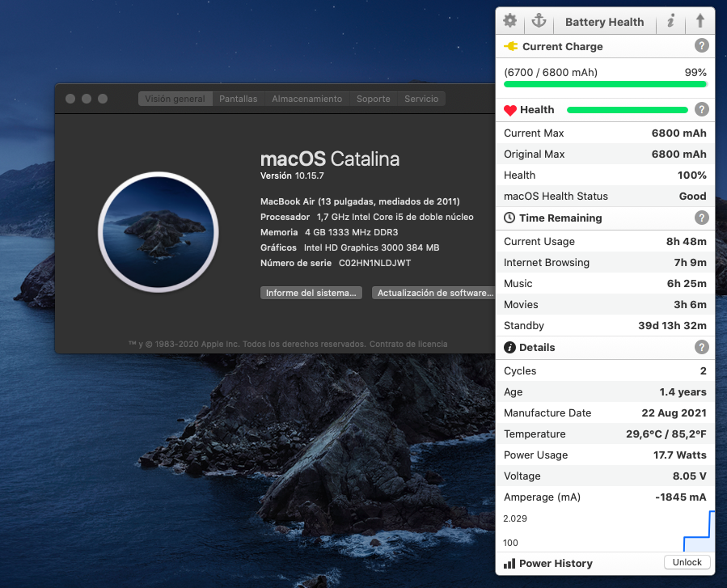
Task: Click the Original Max 6800 mAh row
Action: (x=605, y=154)
